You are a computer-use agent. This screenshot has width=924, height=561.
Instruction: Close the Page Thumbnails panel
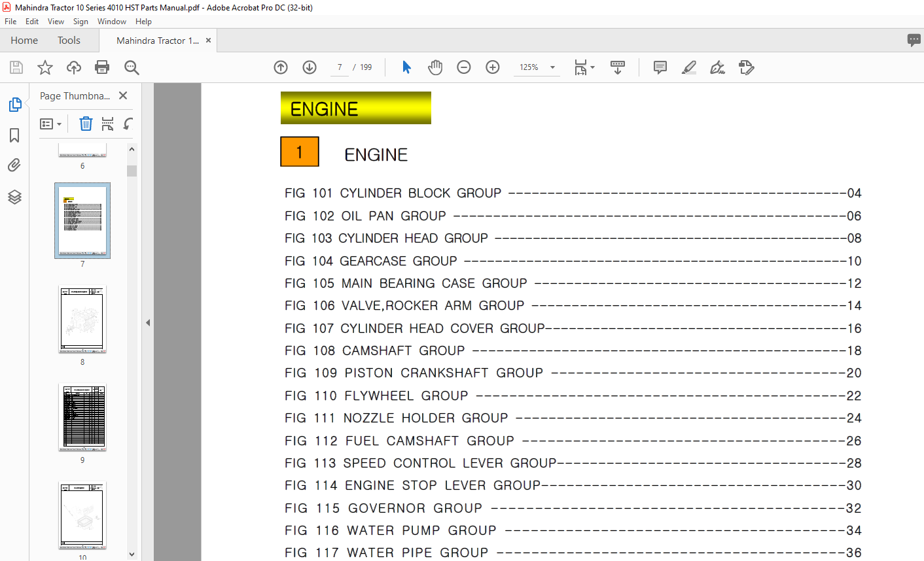click(x=123, y=95)
